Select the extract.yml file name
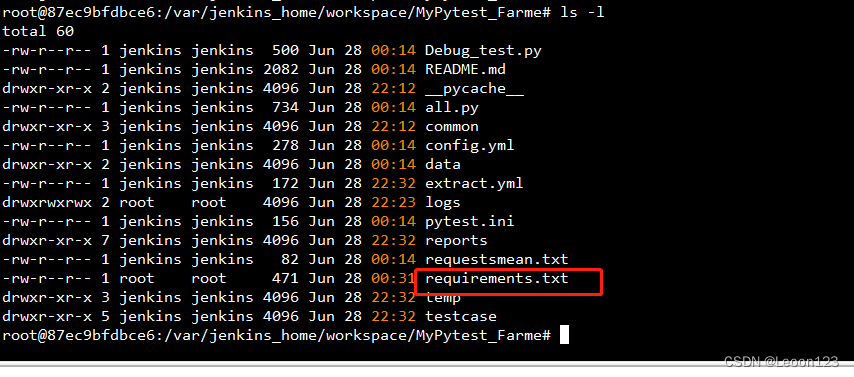 (x=474, y=184)
